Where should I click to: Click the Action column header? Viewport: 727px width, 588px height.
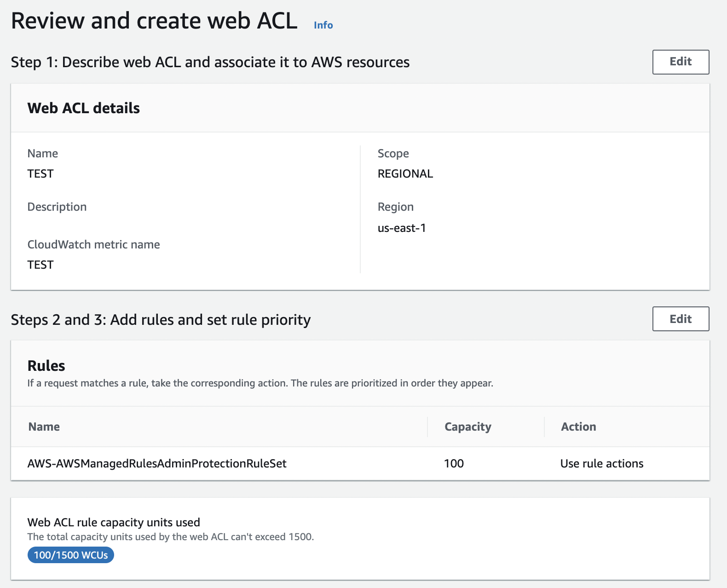[578, 427]
